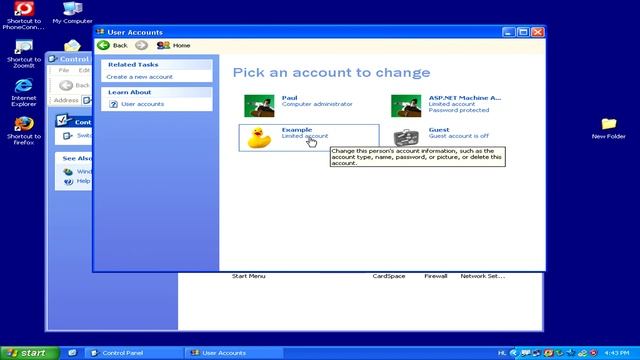Screen dimensions: 640x360
Task: Maximize the User Accounts window
Action: click(523, 32)
